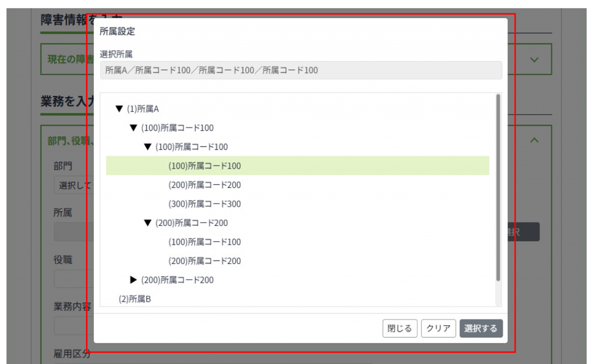600x364 pixels.
Task: Select the (1)所属A root label
Action: (143, 109)
